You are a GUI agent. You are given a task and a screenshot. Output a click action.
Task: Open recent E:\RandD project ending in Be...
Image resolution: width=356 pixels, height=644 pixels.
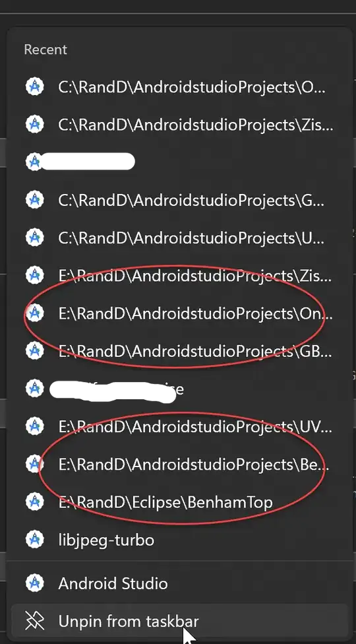click(x=181, y=464)
